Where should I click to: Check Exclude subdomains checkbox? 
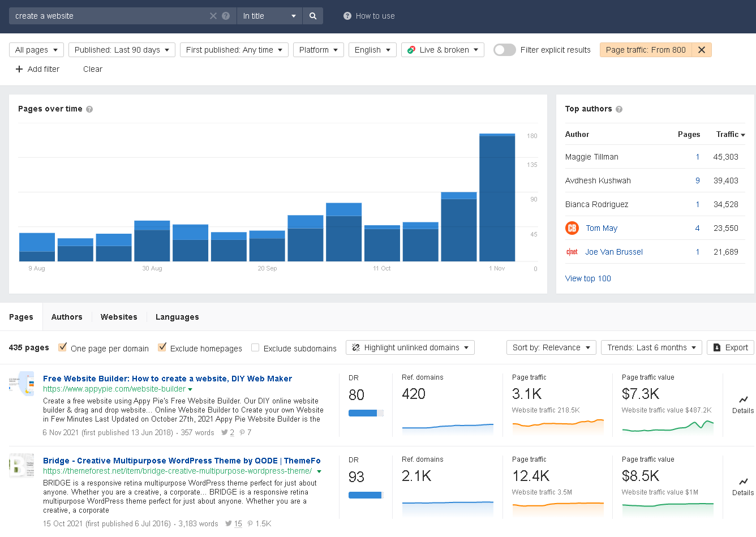(x=255, y=347)
